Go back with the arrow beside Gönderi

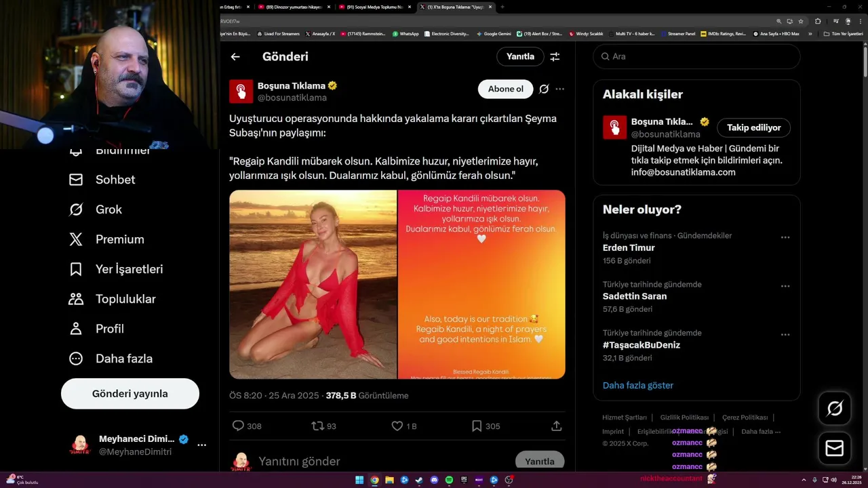pyautogui.click(x=235, y=57)
